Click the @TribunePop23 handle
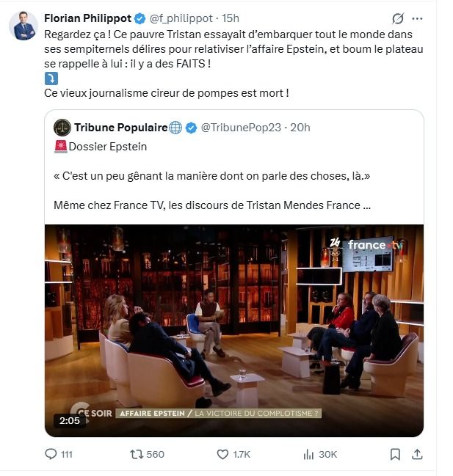Image resolution: width=453 pixels, height=476 pixels. click(242, 128)
